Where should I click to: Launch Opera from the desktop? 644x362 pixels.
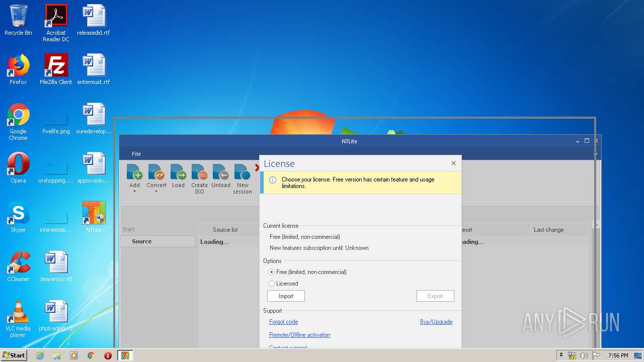pyautogui.click(x=18, y=168)
